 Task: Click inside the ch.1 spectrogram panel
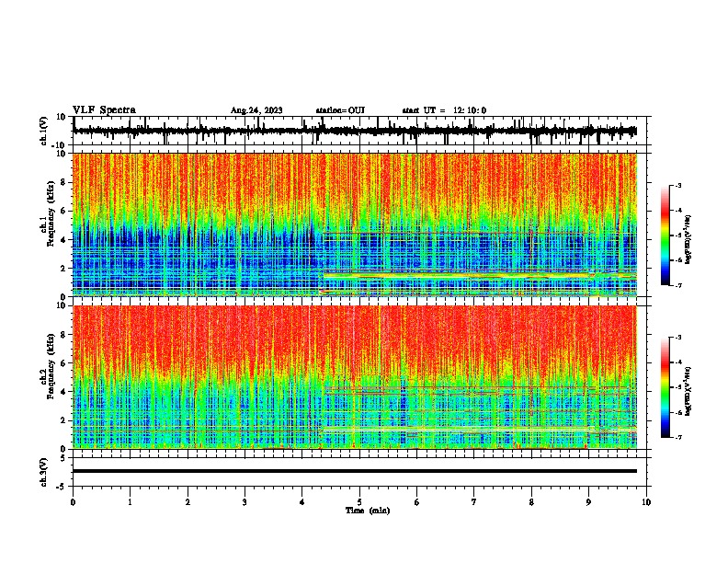click(355, 224)
